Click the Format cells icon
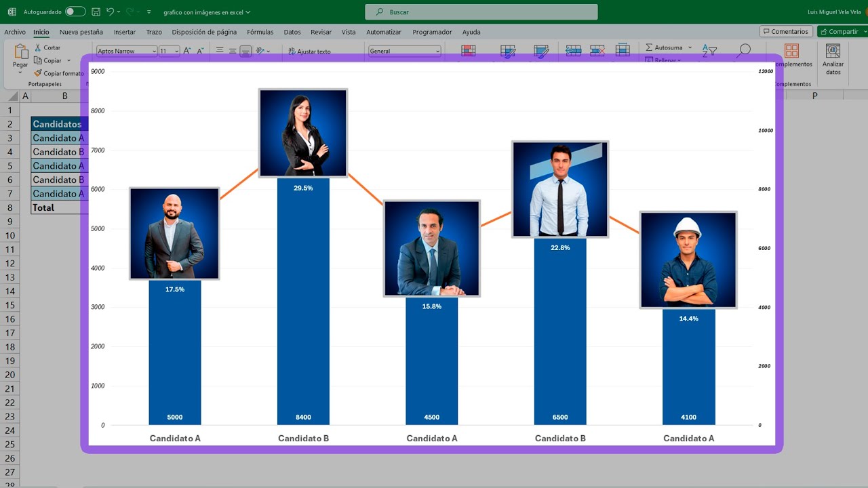Viewport: 868px width, 488px height. [623, 50]
